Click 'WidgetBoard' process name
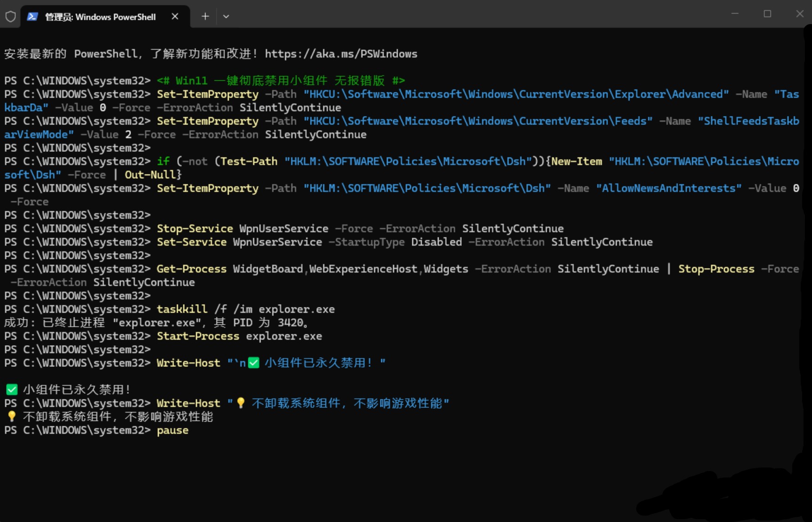Screen dimensions: 812x522 tap(268, 269)
